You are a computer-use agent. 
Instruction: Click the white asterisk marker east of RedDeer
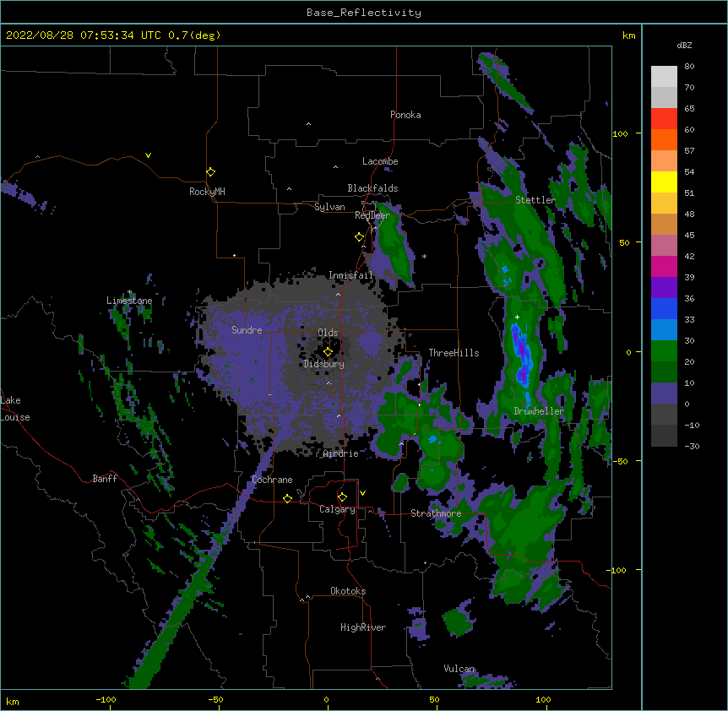424,256
